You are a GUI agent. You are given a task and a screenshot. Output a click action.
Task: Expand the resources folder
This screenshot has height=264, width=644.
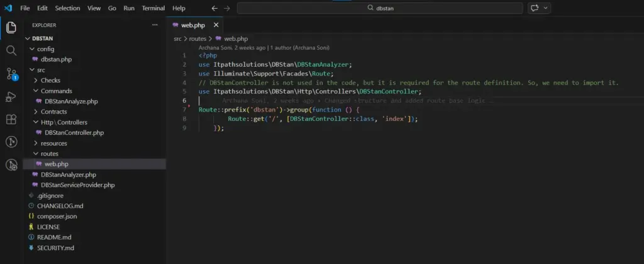click(53, 143)
